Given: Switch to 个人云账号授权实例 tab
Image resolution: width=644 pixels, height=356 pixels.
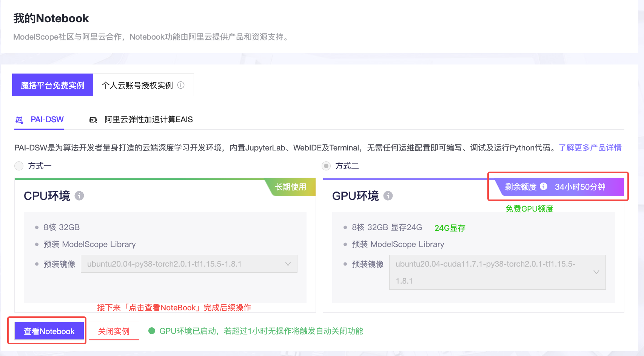Looking at the screenshot, I should (x=137, y=85).
